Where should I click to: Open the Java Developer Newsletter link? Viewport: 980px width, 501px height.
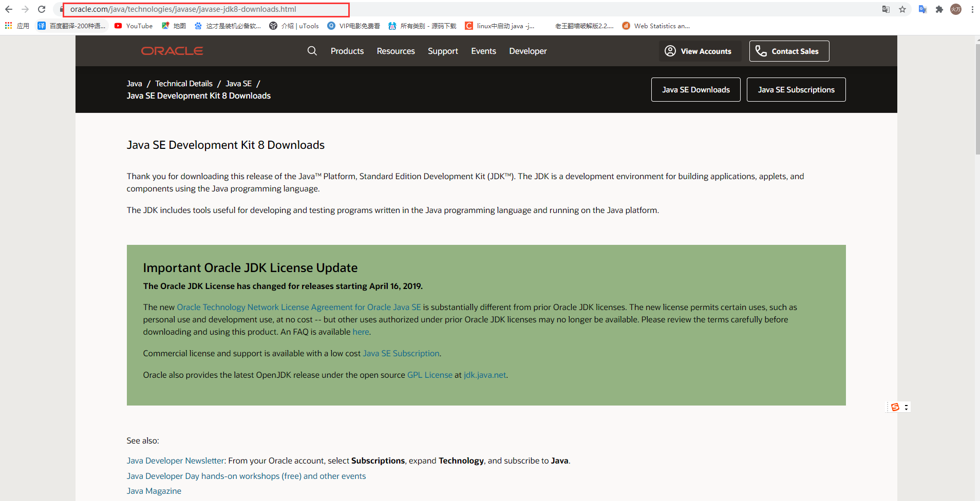coord(176,460)
